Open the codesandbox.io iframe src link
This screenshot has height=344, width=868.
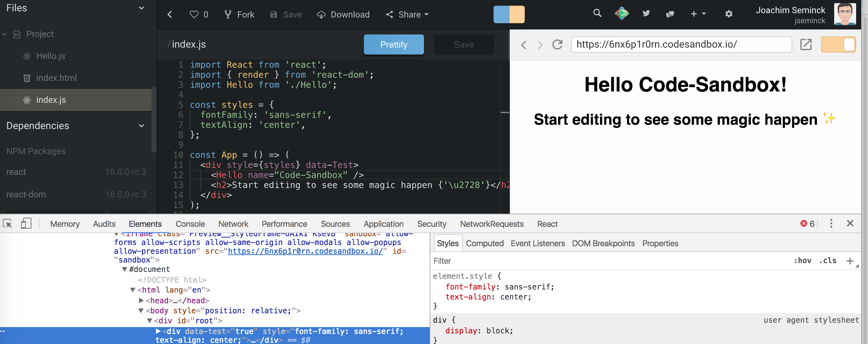point(305,251)
